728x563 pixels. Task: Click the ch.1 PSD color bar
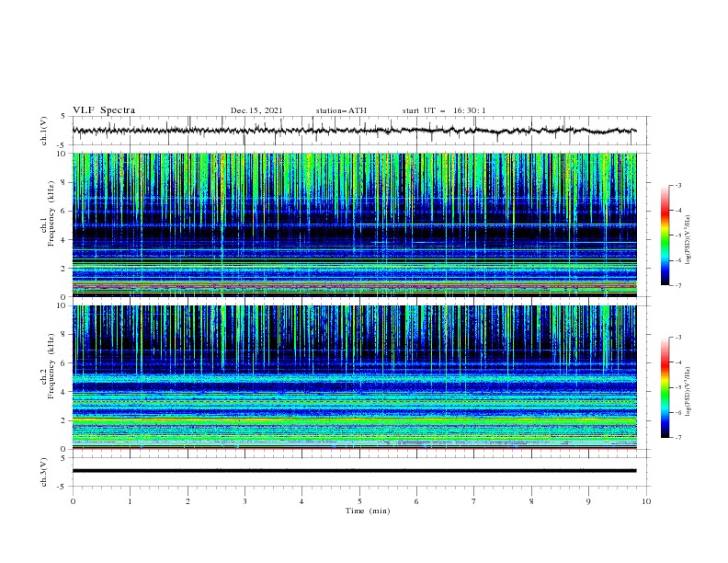point(665,236)
